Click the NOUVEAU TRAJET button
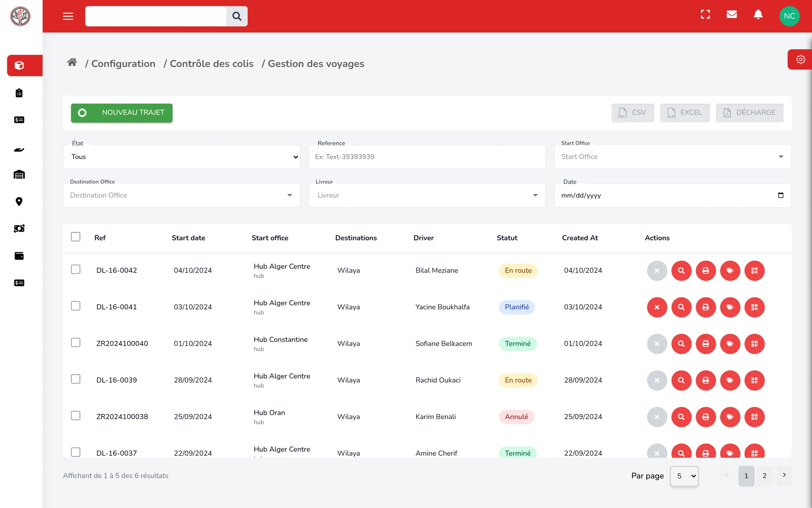 tap(122, 113)
